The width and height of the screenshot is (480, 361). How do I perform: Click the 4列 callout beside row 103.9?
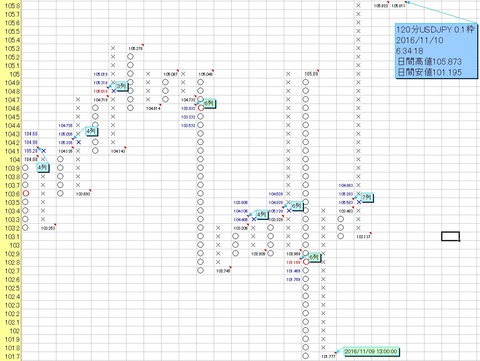coord(43,167)
